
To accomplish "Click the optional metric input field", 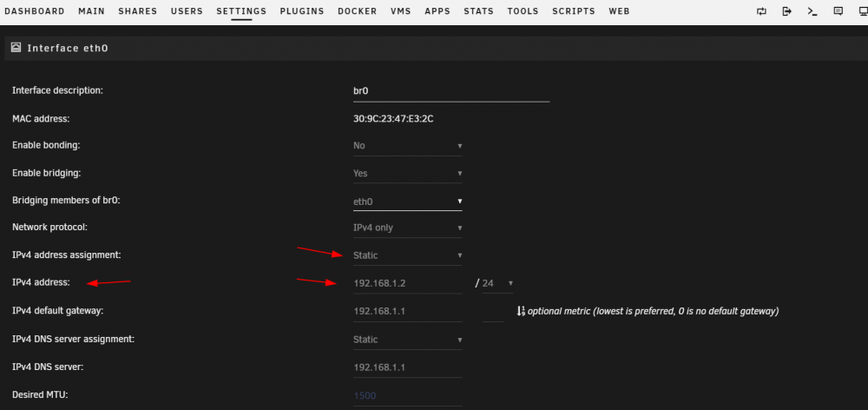I will 493,312.
